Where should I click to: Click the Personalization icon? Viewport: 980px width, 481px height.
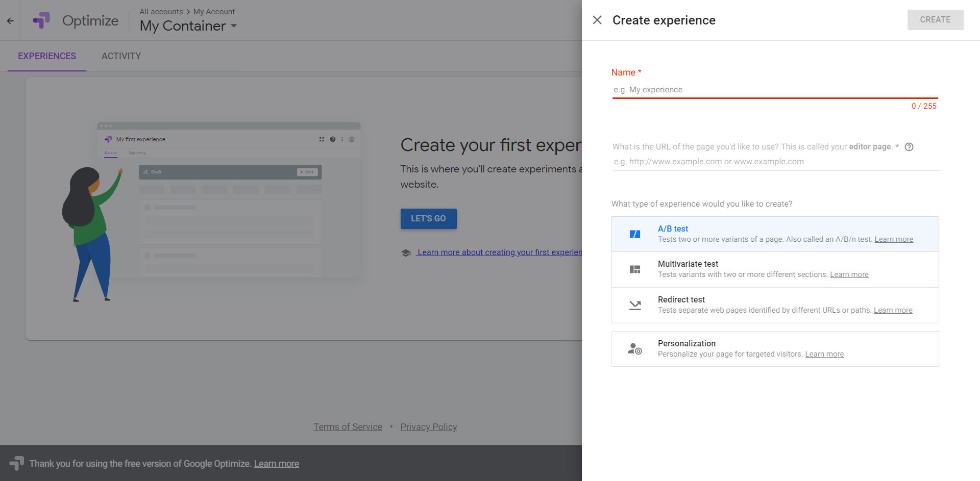(x=634, y=349)
